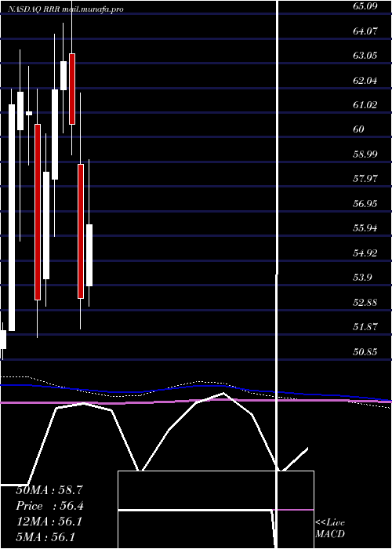The image size is (392, 549).
Task: Click the 12MA : 56.1 readout
Action: coord(49,522)
